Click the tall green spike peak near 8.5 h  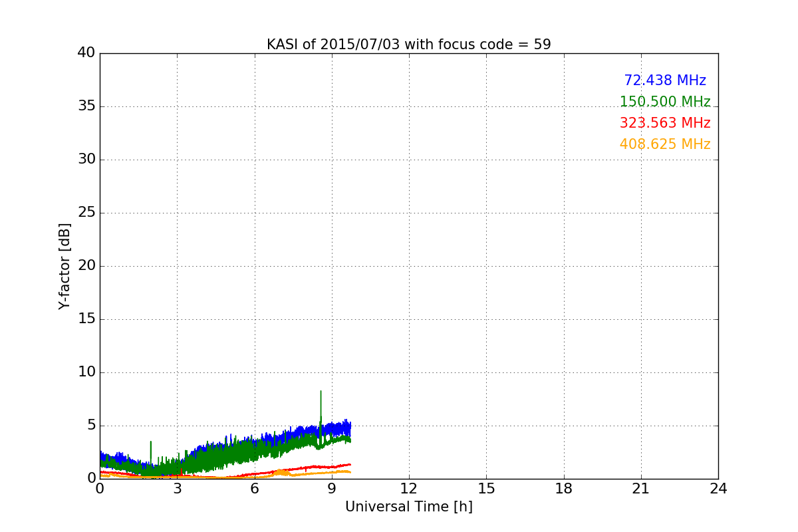pyautogui.click(x=321, y=392)
